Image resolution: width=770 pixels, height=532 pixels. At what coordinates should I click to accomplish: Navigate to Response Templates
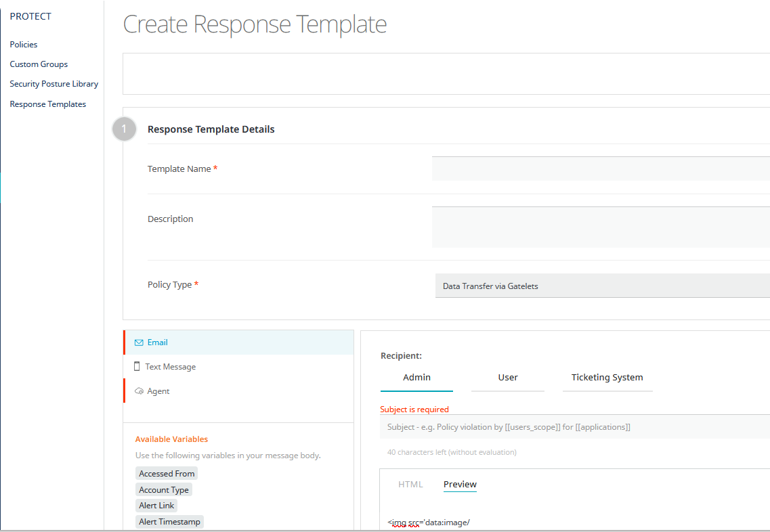click(48, 104)
